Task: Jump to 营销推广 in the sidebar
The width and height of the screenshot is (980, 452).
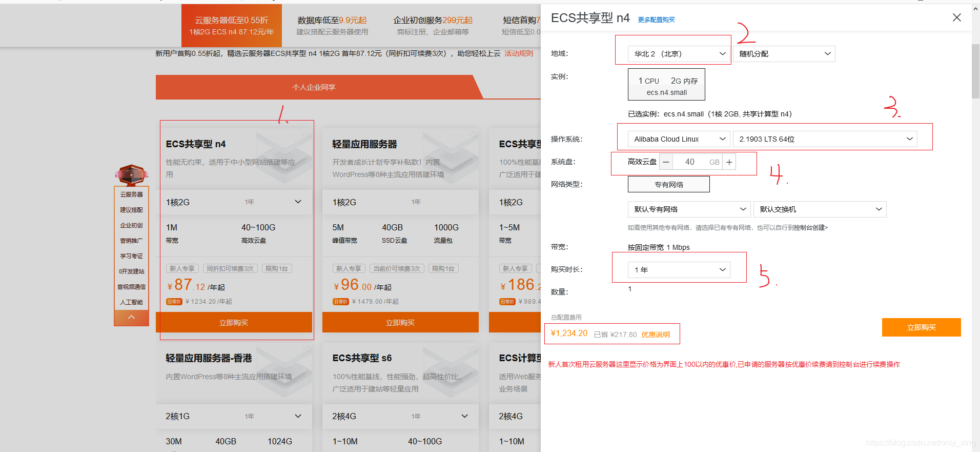Action: pyautogui.click(x=131, y=241)
